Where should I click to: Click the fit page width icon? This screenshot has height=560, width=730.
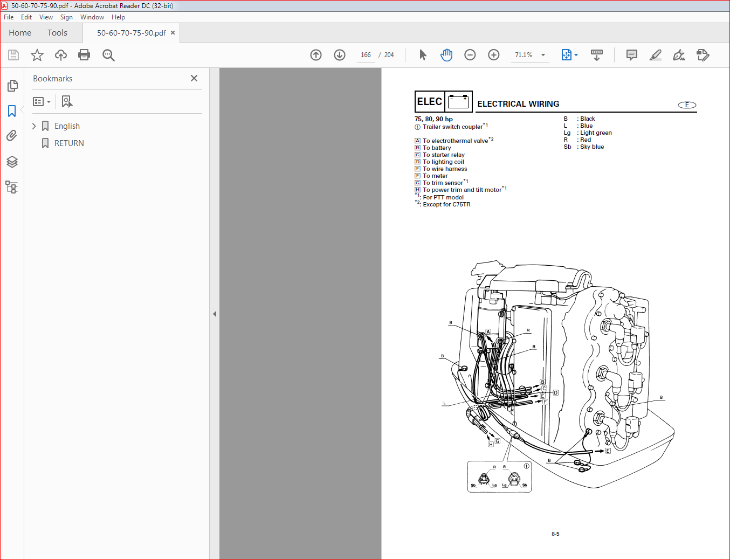point(566,55)
